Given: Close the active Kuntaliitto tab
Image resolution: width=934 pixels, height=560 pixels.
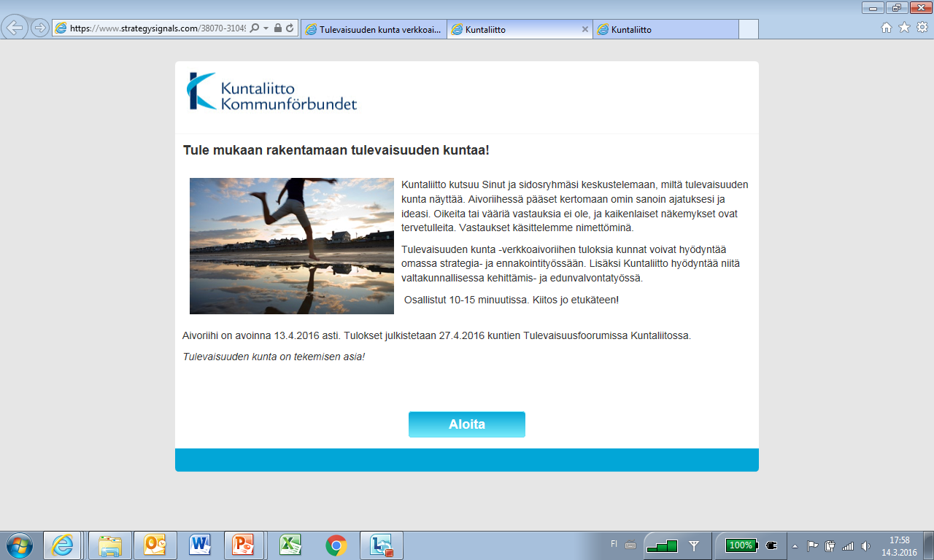Looking at the screenshot, I should (x=584, y=29).
